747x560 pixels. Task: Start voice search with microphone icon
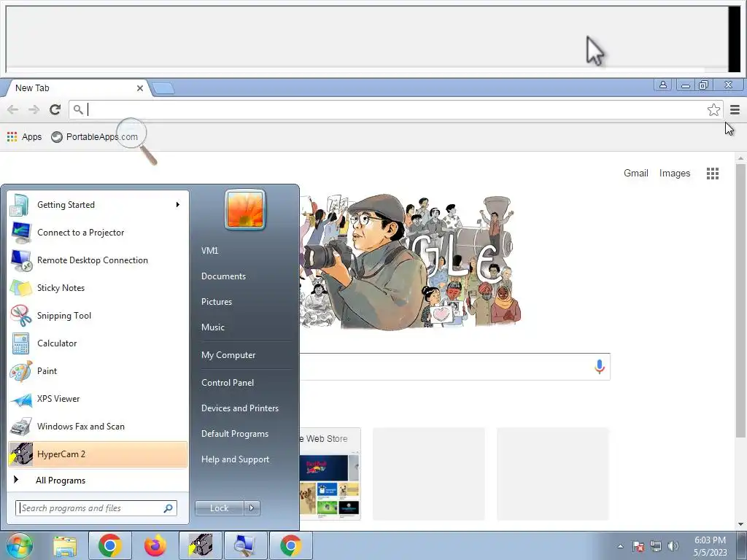pyautogui.click(x=600, y=367)
